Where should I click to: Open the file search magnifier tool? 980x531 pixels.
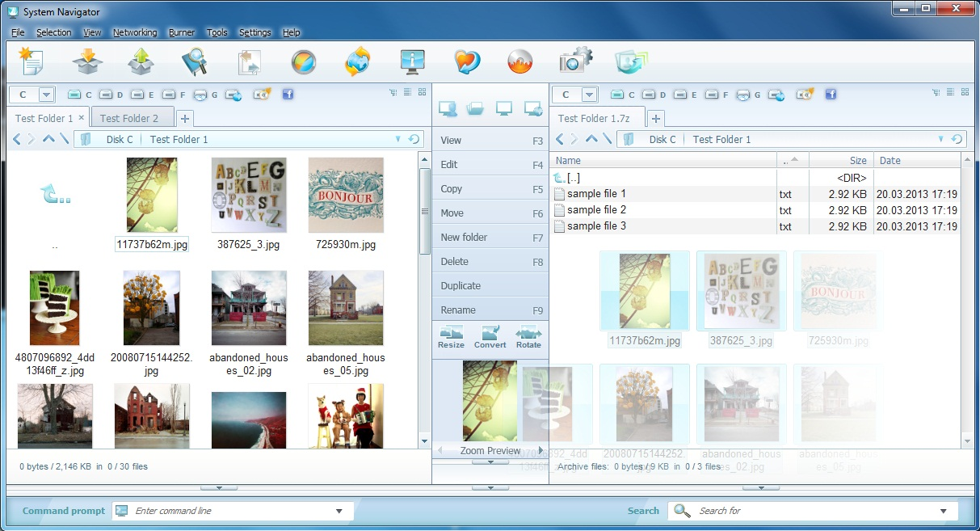click(194, 61)
